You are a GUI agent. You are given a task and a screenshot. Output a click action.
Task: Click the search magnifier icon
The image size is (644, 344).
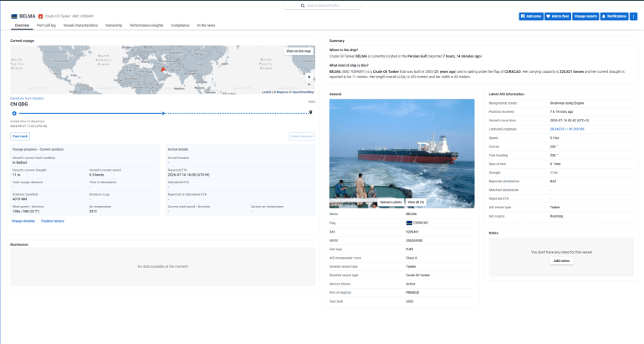pyautogui.click(x=303, y=6)
